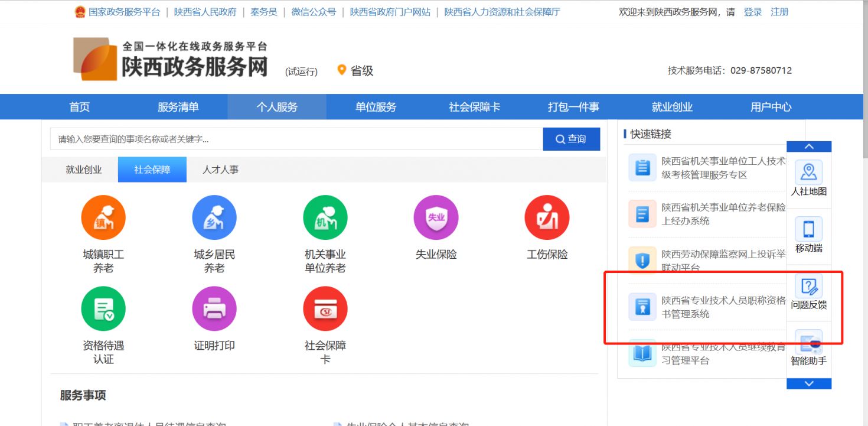The height and width of the screenshot is (426, 868).
Task: Click icon beside 职称资格证书管理系统 link
Action: (642, 307)
